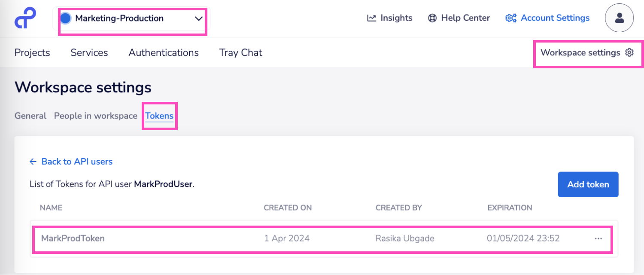Viewport: 644px width, 275px height.
Task: Open the Projects tab
Action: 32,52
